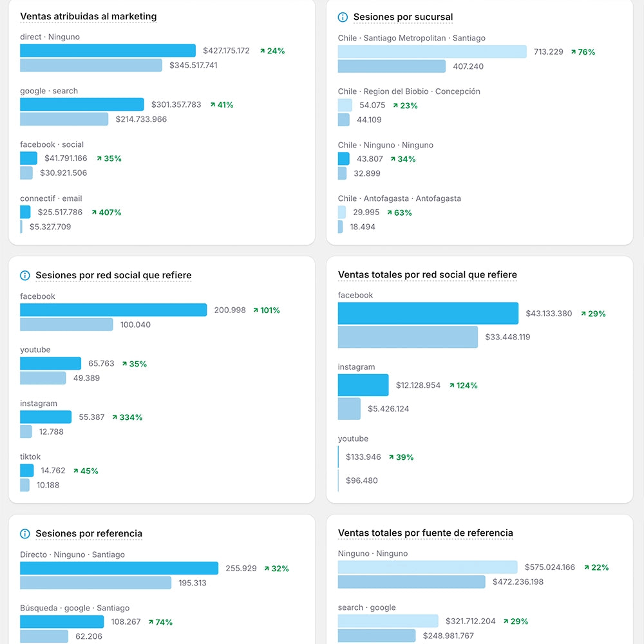The height and width of the screenshot is (644, 644).
Task: Click the upward trend arrow next to 124%
Action: click(452, 386)
